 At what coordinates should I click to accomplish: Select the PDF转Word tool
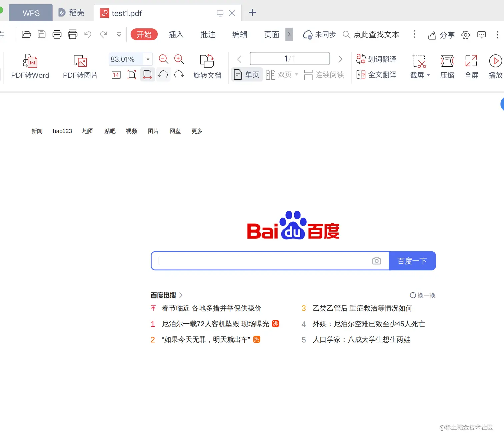point(30,66)
